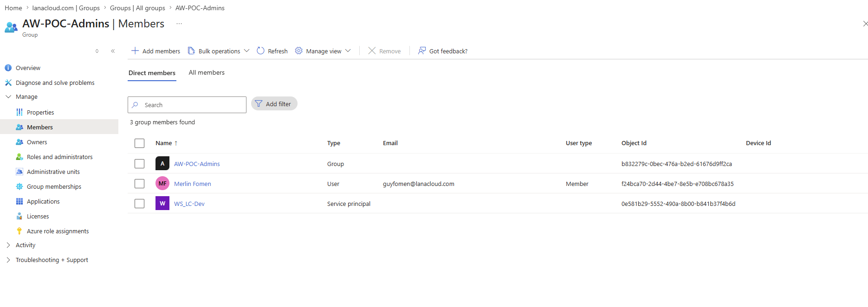Click the AW-POC-Admins group header icon
Image resolution: width=868 pixels, height=307 pixels.
(x=11, y=27)
